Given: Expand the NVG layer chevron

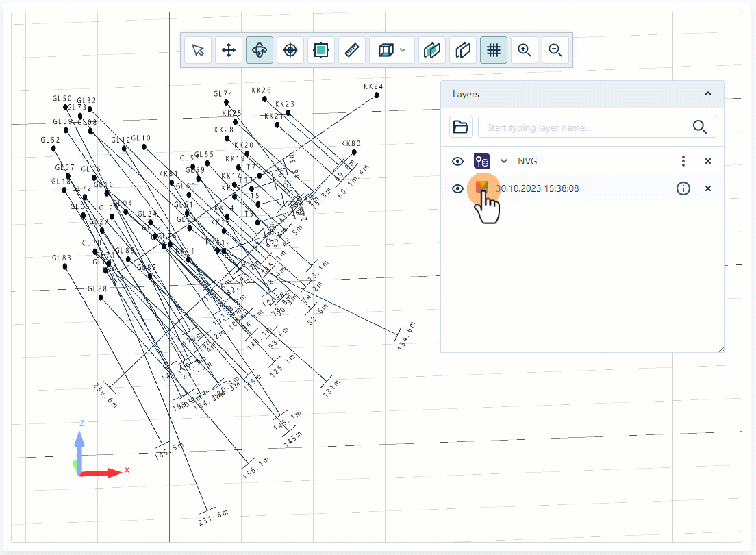Looking at the screenshot, I should (x=504, y=161).
